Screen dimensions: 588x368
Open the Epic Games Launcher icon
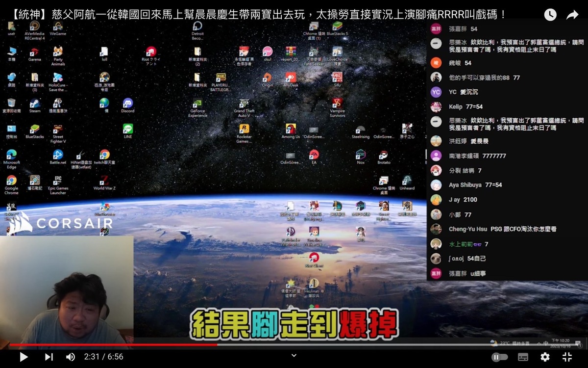(x=58, y=185)
